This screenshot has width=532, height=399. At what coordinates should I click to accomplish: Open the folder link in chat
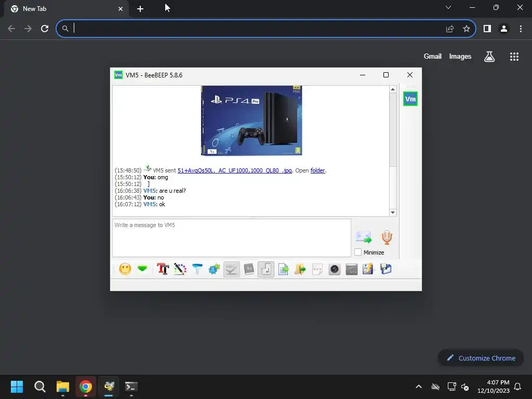coord(317,170)
